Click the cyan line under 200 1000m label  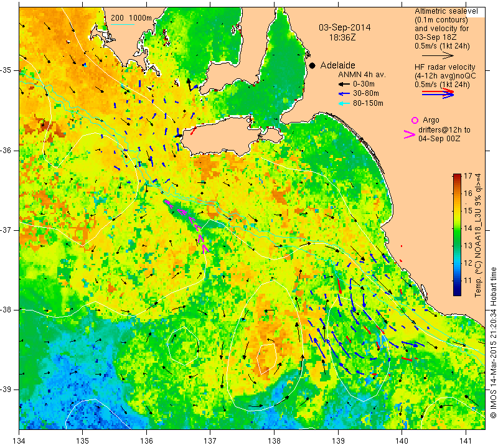tap(123, 24)
